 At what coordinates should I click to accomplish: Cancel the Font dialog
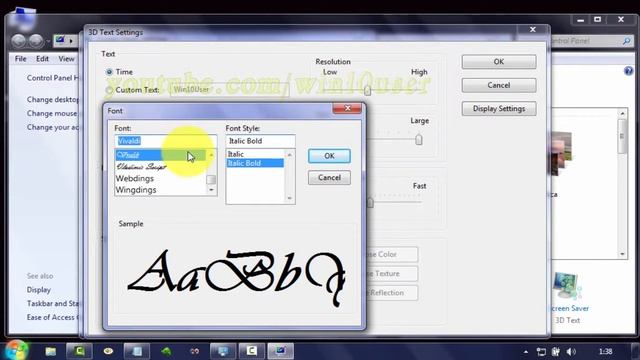[329, 178]
